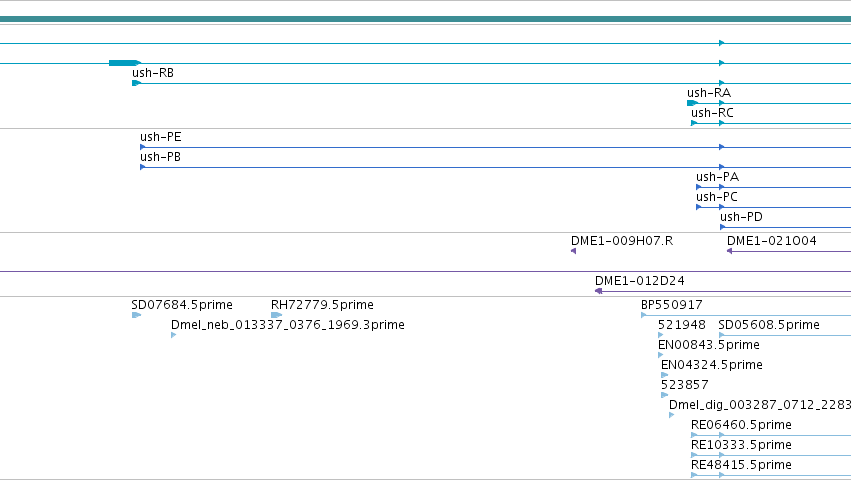Click the DME1-021O04 purple arrow glyph
This screenshot has width=851, height=480.
click(730, 251)
